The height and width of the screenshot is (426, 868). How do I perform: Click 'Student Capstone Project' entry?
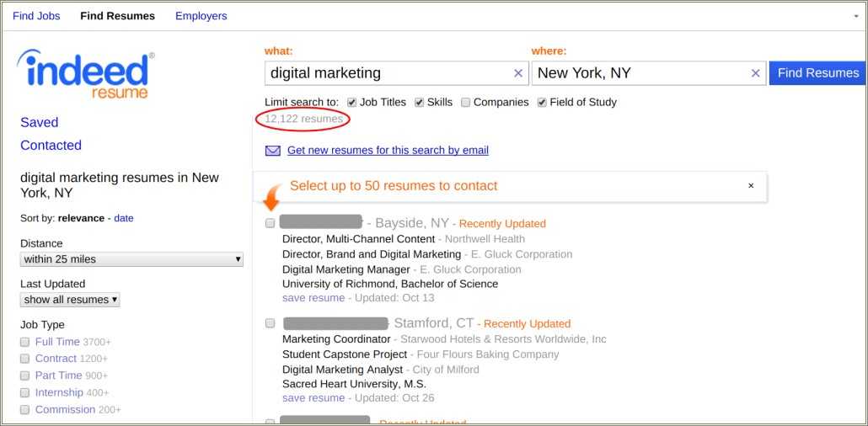(x=345, y=354)
